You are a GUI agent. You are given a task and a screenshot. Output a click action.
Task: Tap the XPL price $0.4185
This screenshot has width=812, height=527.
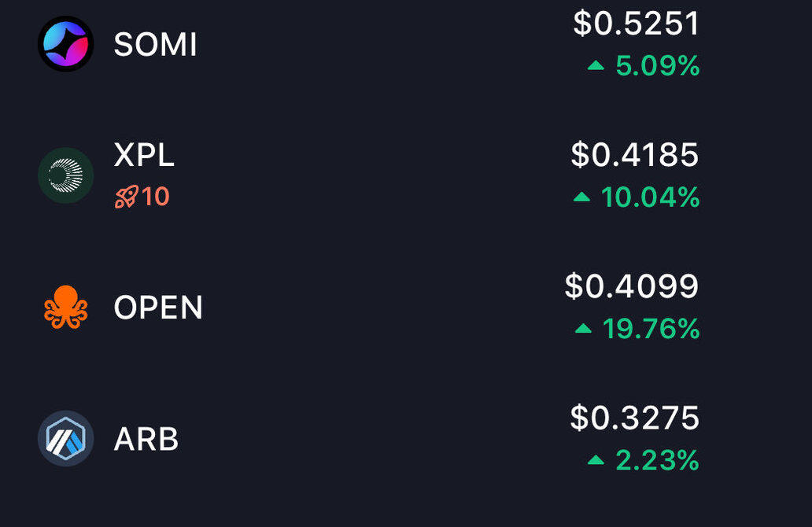634,155
